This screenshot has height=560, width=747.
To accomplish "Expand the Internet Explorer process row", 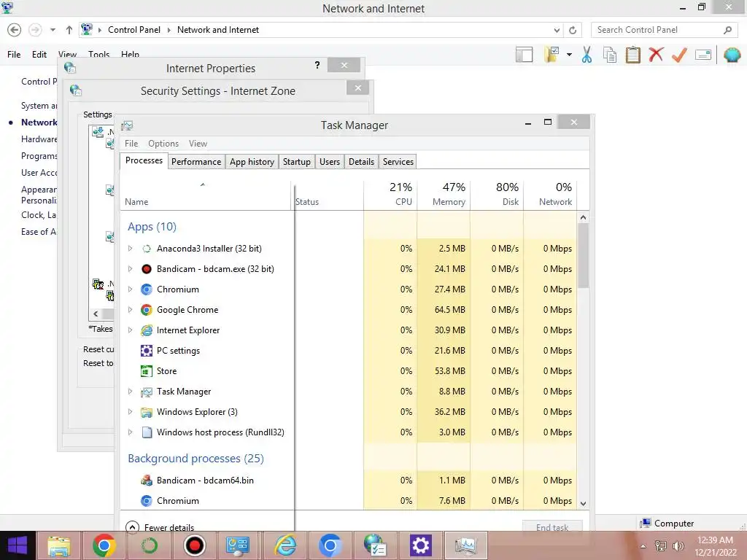I will click(130, 330).
